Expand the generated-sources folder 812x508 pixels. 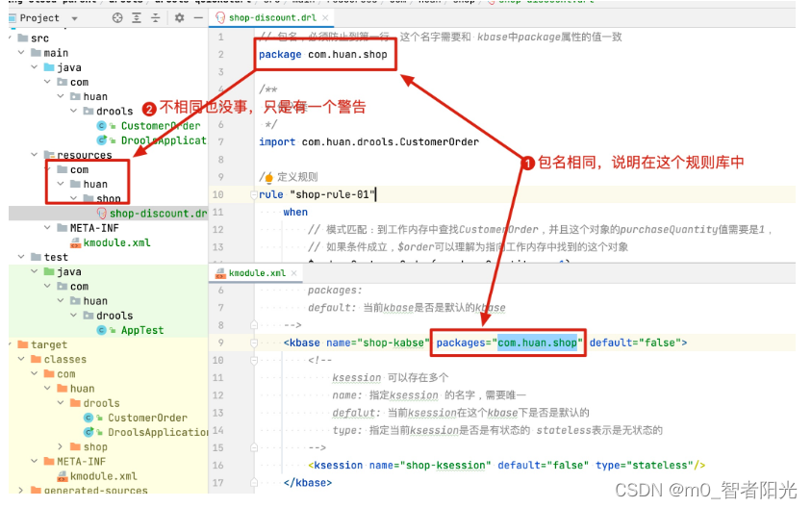21,490
